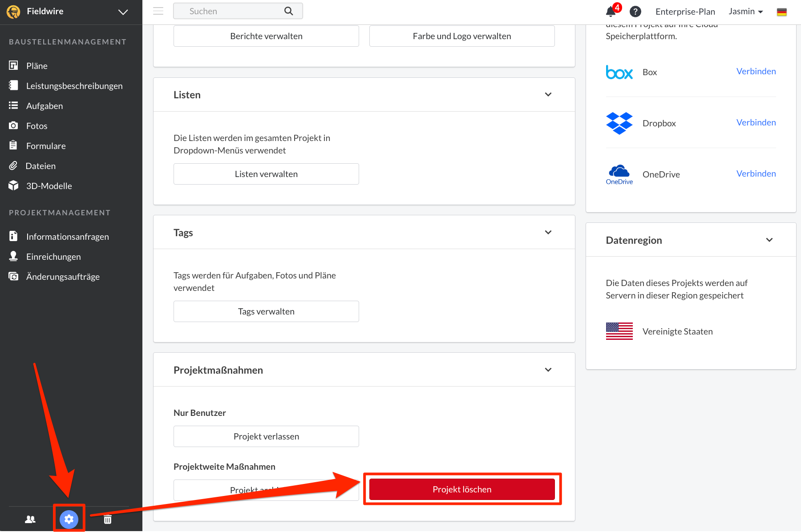Screen dimensions: 801x532
Task: Click Verbinden link next to Dropbox
Action: 756,122
